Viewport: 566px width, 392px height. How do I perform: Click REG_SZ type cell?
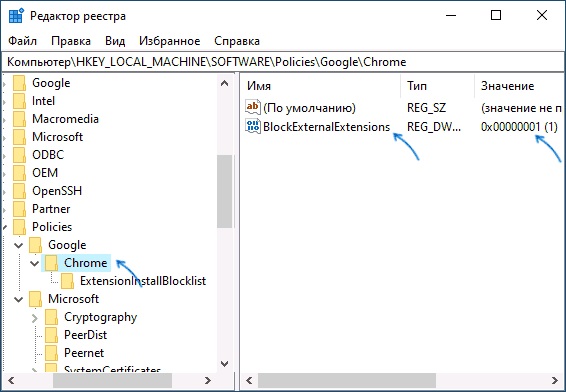coord(426,108)
